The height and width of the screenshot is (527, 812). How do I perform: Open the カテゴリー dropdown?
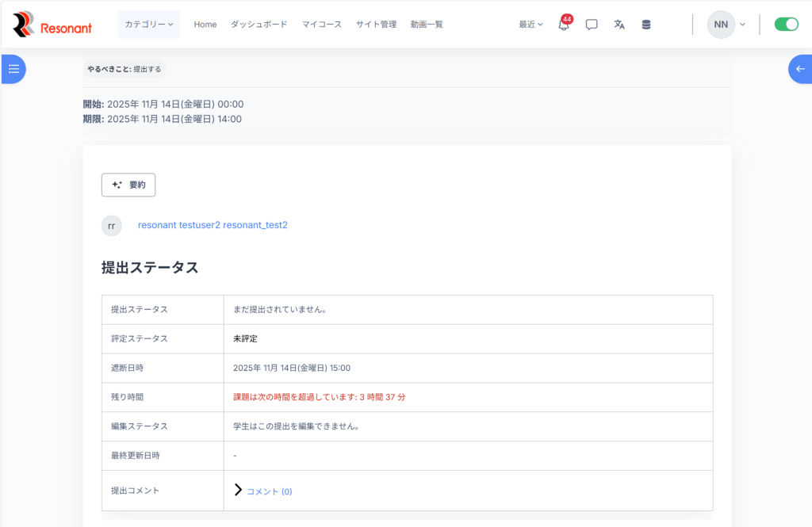pyautogui.click(x=149, y=25)
